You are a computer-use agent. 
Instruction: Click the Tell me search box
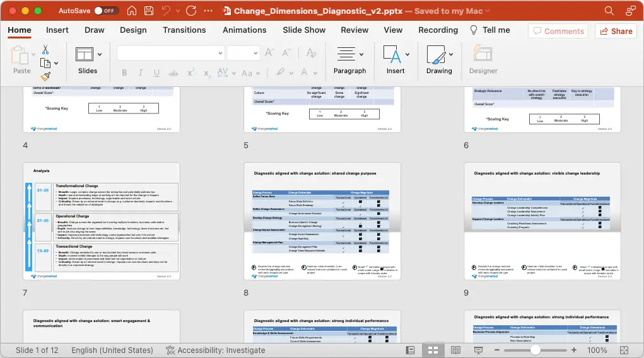(490, 30)
